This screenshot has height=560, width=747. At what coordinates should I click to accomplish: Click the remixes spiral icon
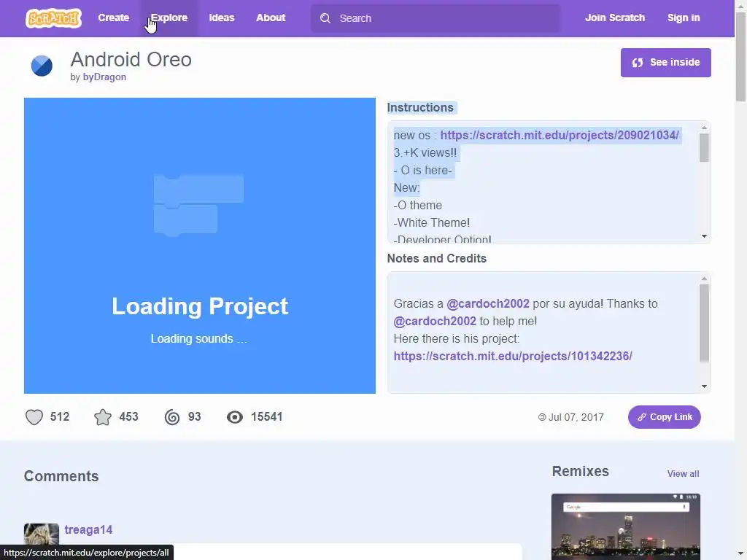pos(172,417)
